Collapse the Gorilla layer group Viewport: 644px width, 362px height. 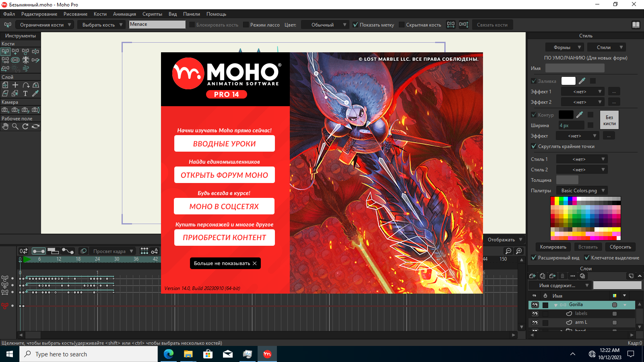pos(556,305)
